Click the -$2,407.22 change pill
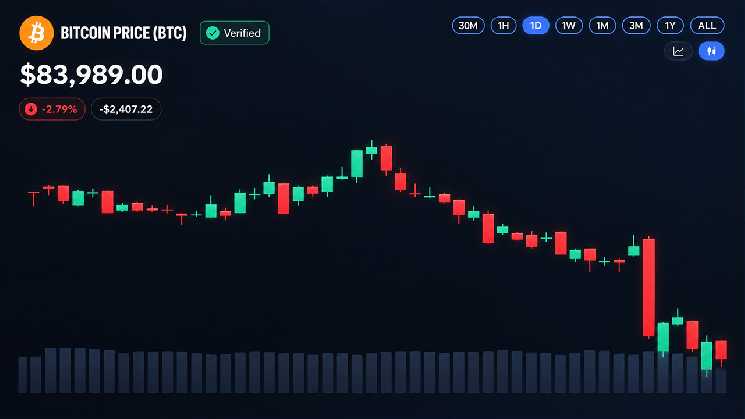The width and height of the screenshot is (745, 419). pos(126,109)
